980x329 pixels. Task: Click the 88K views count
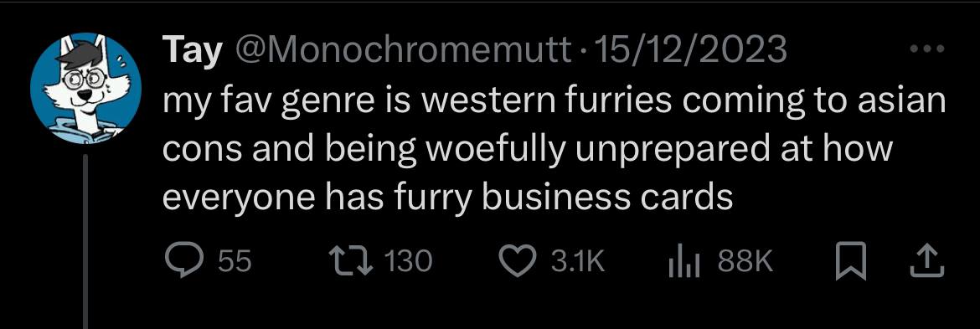point(745,261)
